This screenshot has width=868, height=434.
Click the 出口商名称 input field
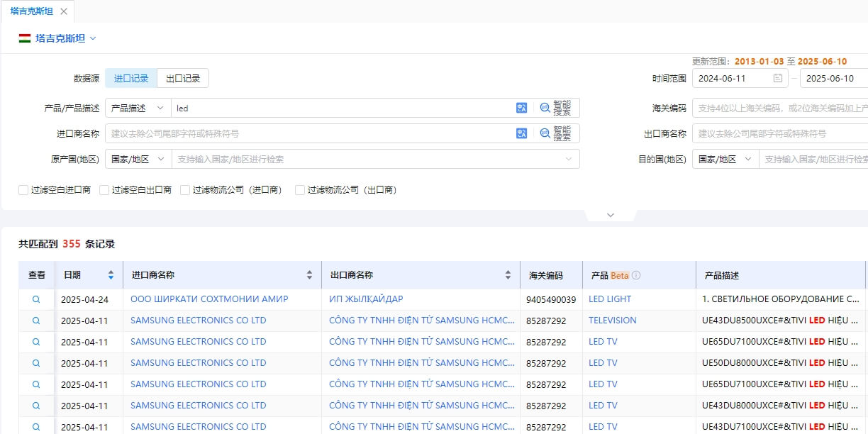pos(780,133)
